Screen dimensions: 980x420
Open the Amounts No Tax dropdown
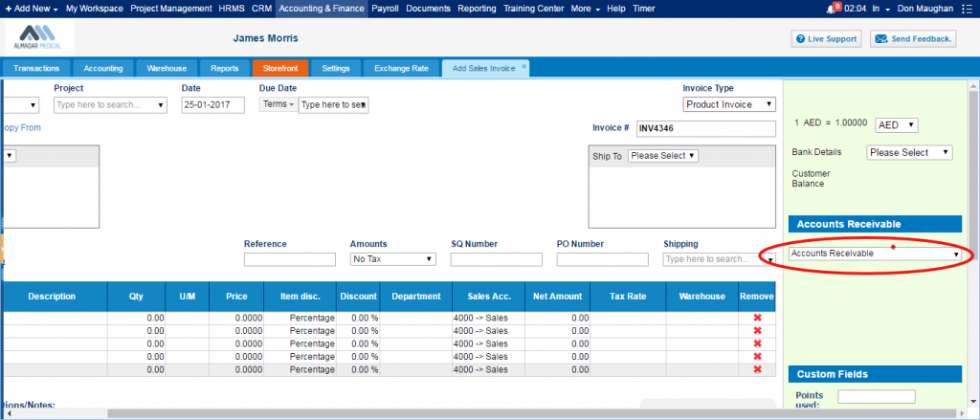392,259
